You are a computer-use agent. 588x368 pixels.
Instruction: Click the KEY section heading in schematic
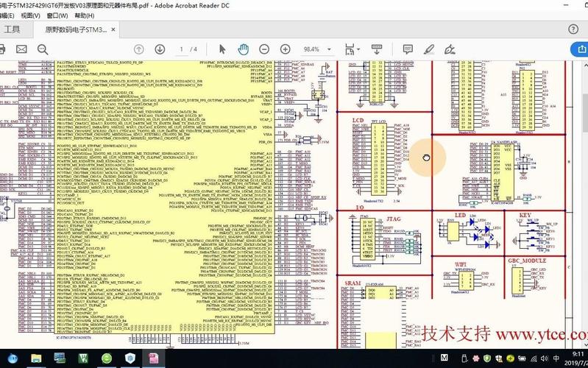point(525,216)
